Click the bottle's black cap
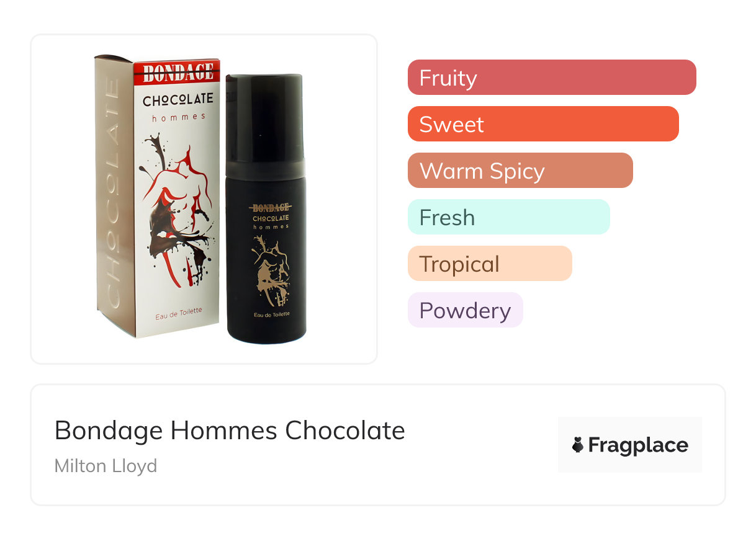Screen dimensions: 756x536 click(x=264, y=118)
